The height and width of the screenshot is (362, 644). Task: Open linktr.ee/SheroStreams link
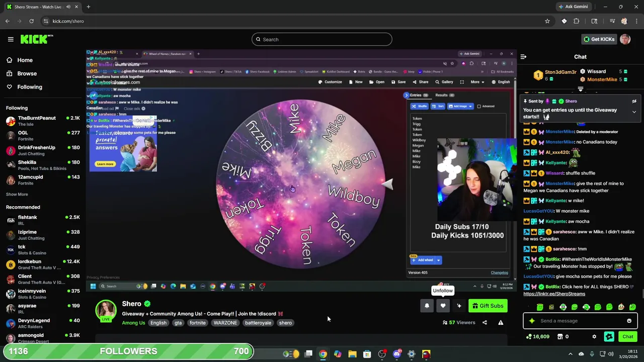point(554,294)
